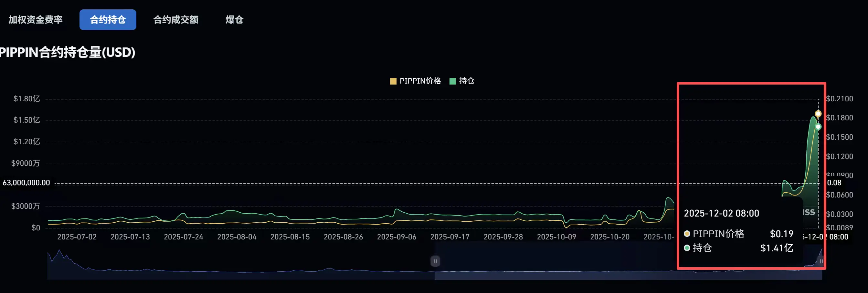Click the $0.0089 right axis label
Image resolution: width=868 pixels, height=293 pixels.
[x=839, y=228]
